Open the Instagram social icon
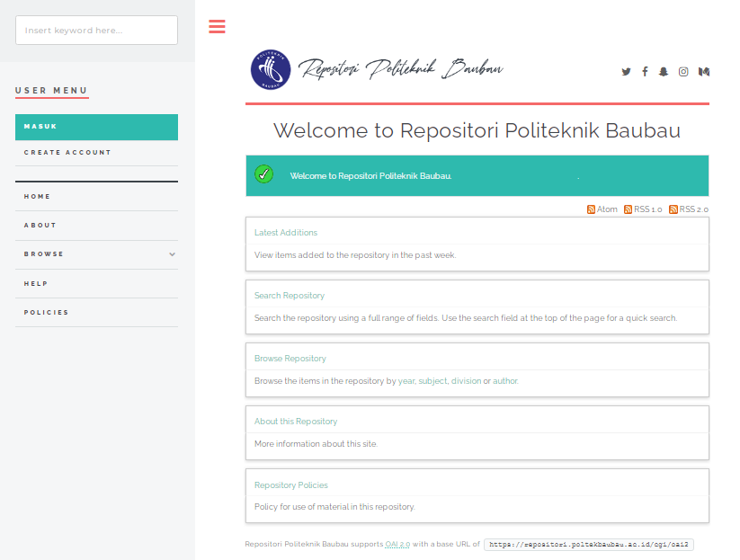Image resolution: width=740 pixels, height=560 pixels. click(683, 72)
